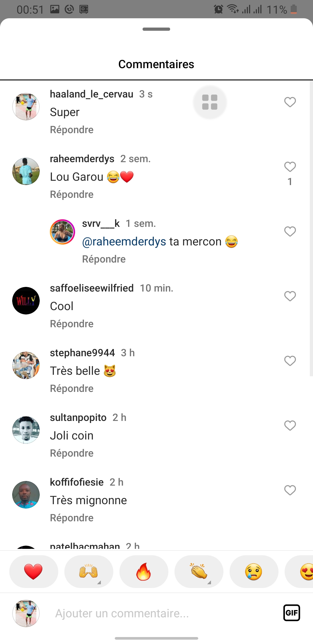313x644 pixels.
Task: Pick the raised hands emoji reaction
Action: [x=88, y=572]
